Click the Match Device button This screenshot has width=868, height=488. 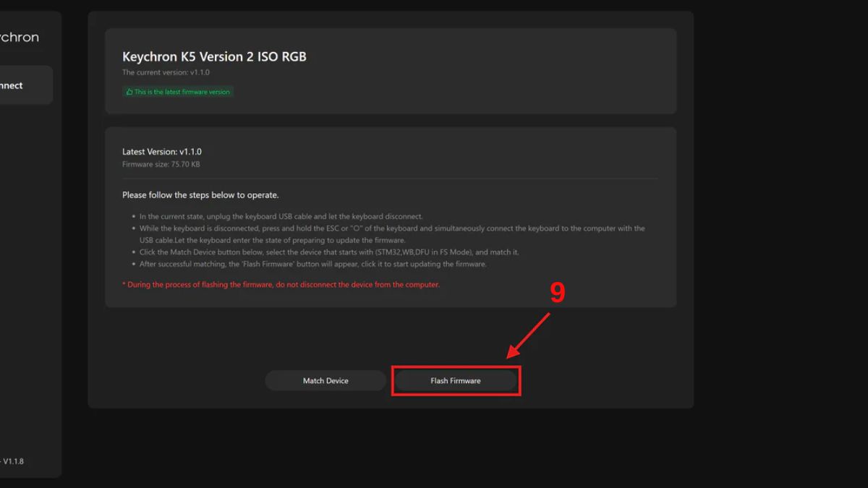325,380
